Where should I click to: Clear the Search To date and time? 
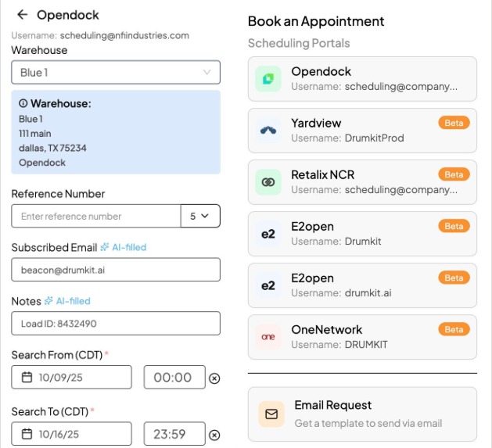pos(214,435)
